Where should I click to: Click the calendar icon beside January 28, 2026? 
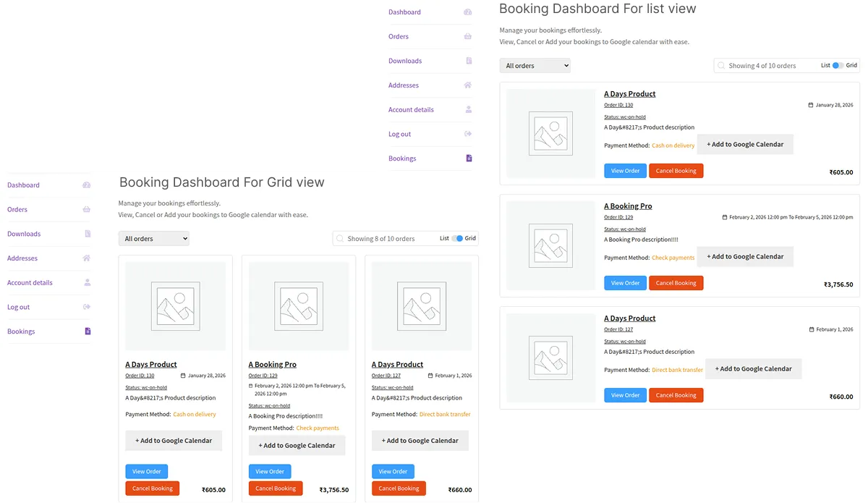(811, 105)
